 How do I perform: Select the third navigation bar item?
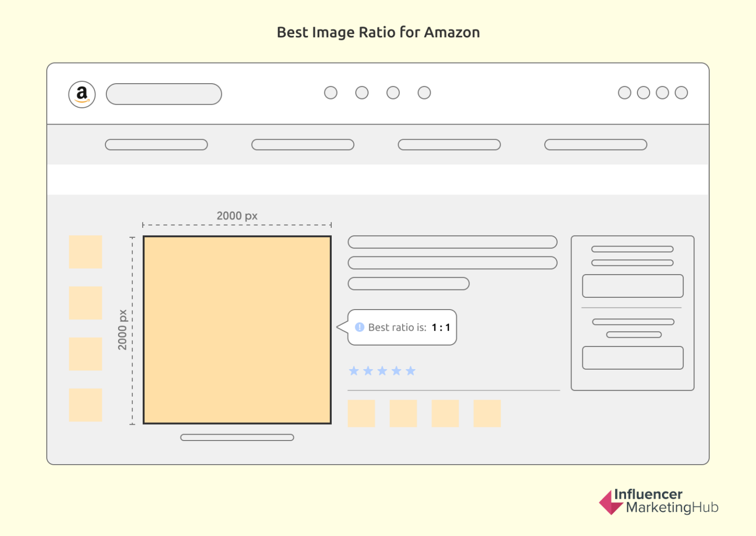449,144
